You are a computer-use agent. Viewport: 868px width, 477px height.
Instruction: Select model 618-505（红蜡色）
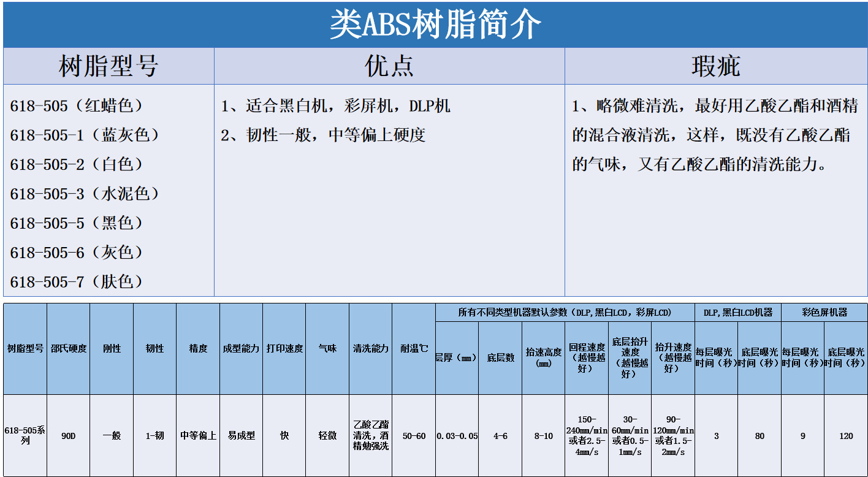pos(77,105)
